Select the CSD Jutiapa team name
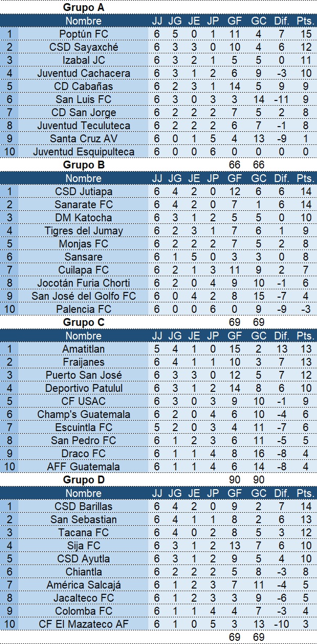 point(83,191)
